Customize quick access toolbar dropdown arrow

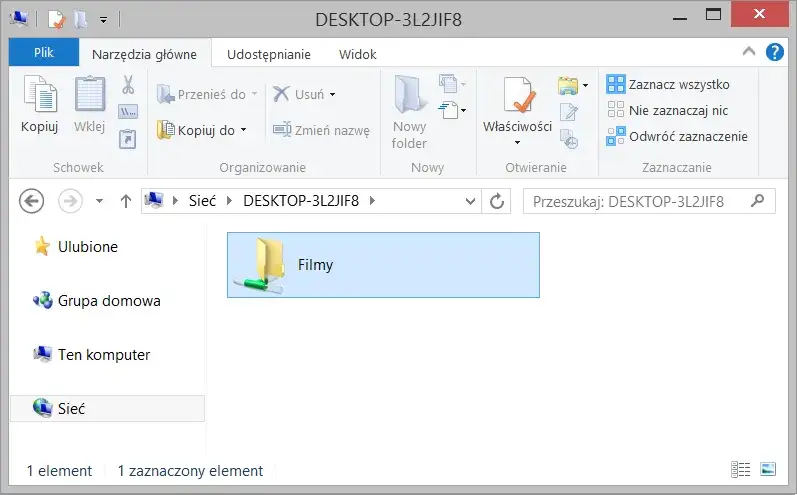103,20
